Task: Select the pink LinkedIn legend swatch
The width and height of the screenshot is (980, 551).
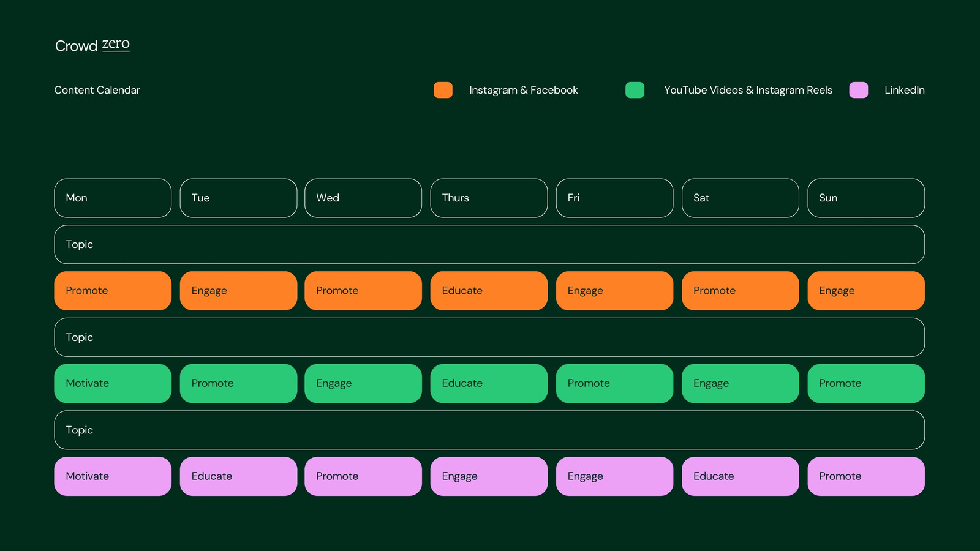Action: [859, 90]
